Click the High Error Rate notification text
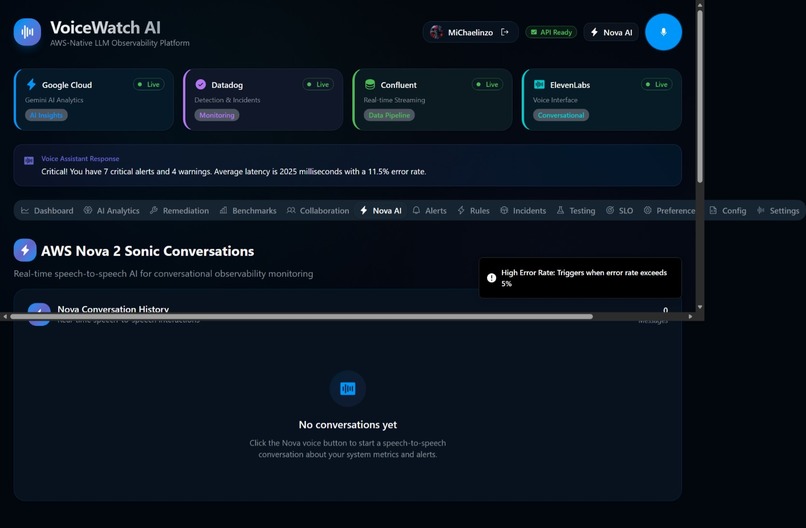This screenshot has width=806, height=528. click(x=584, y=278)
